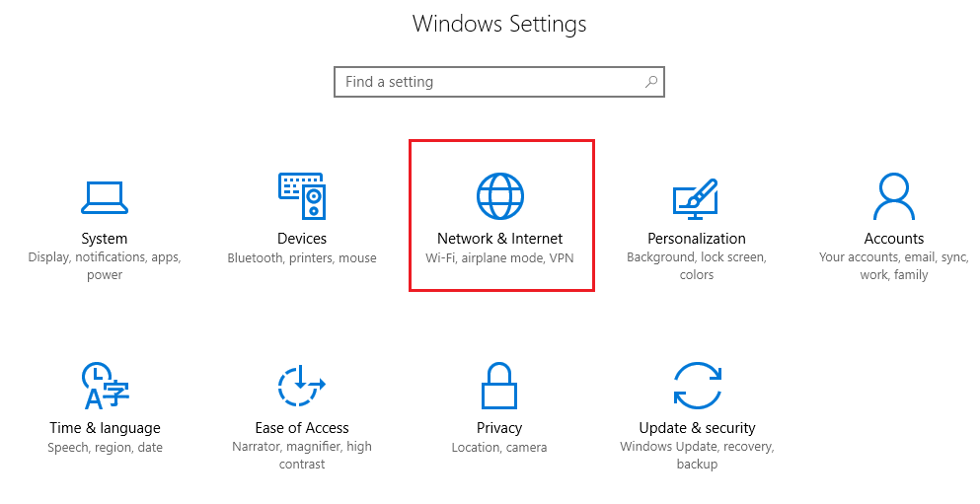Open the Accounts text label
Screen dimensions: 980x504
894,239
